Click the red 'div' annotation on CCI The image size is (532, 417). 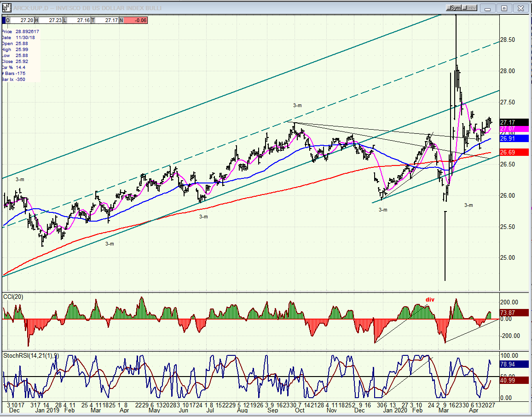coord(430,300)
